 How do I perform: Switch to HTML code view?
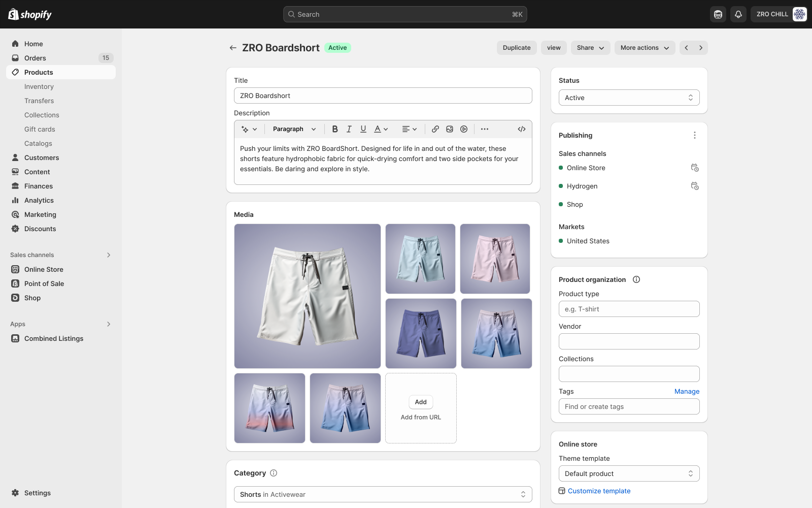click(522, 129)
